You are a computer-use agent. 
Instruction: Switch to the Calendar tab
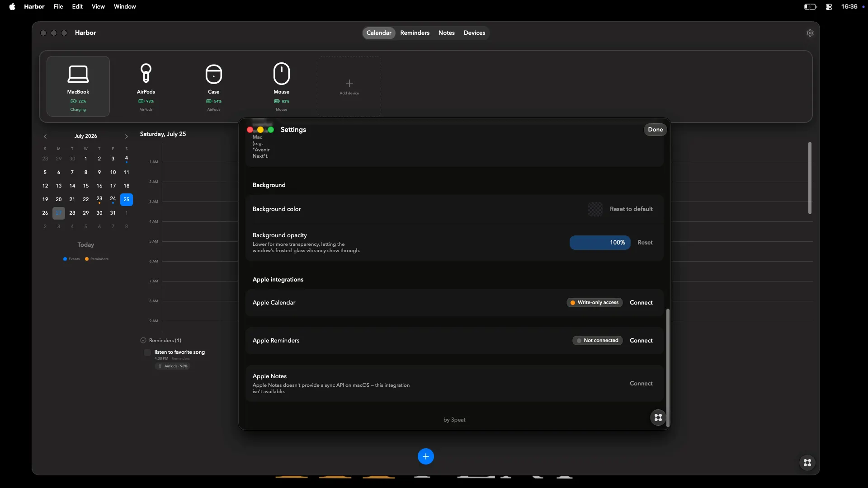click(x=379, y=33)
